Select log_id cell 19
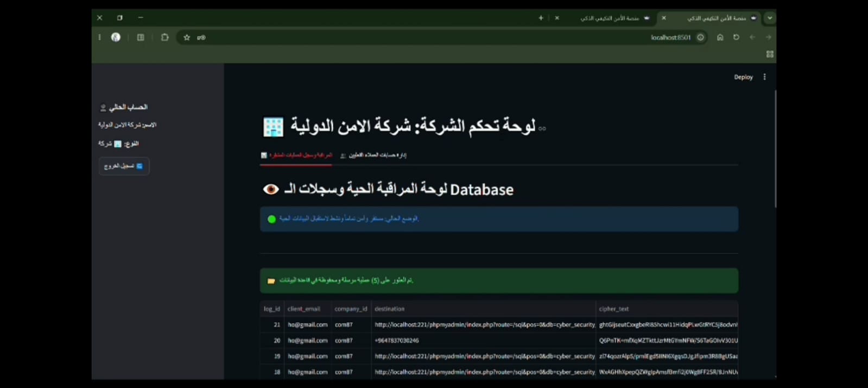Screen dimensions: 868x388 272,356
